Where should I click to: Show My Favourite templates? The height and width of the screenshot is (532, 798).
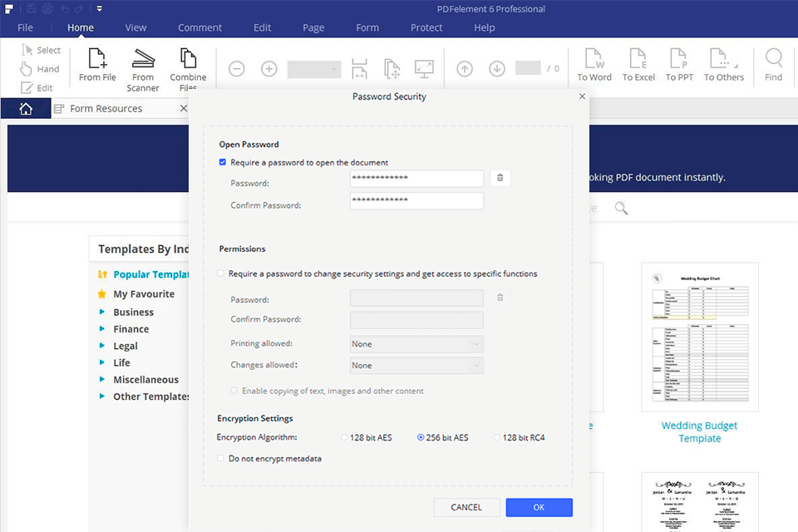(x=144, y=293)
